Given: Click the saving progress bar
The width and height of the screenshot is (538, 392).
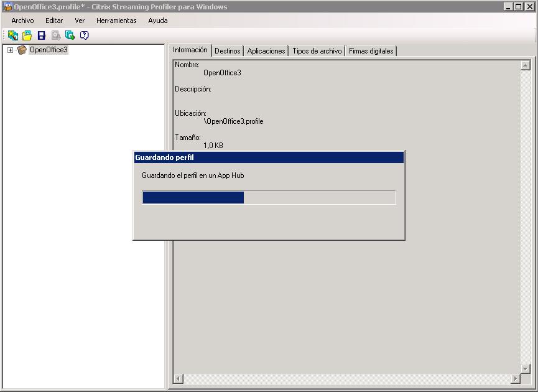Looking at the screenshot, I should coord(269,197).
